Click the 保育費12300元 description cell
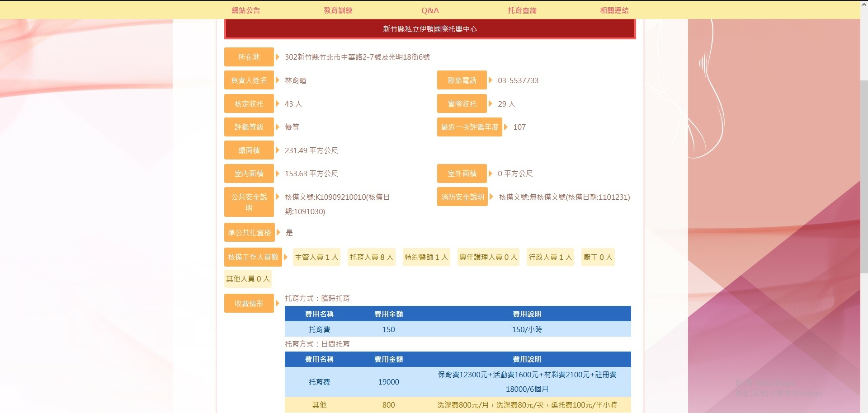The image size is (868, 413). (x=527, y=382)
